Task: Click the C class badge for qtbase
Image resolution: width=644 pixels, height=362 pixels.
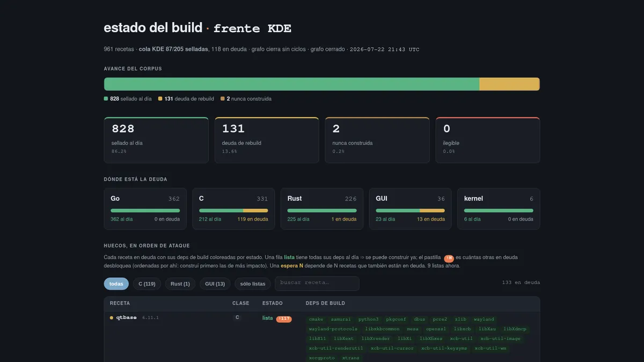Action: [x=237, y=318]
